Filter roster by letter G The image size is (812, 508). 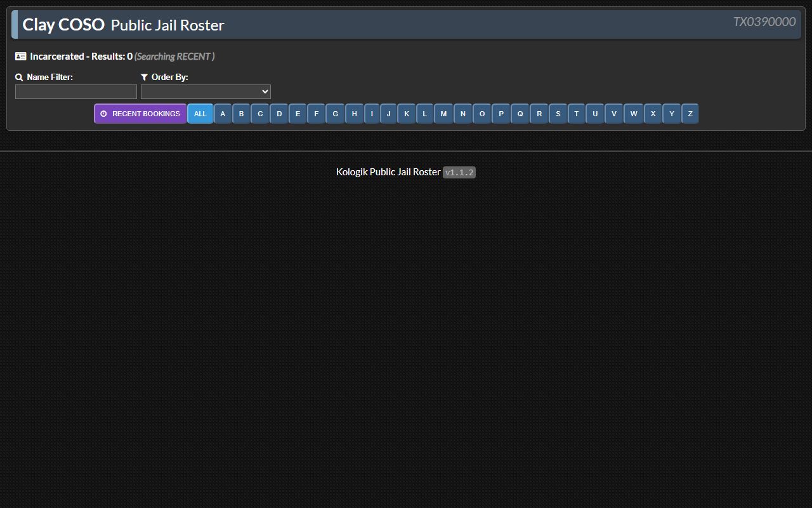[x=336, y=114]
